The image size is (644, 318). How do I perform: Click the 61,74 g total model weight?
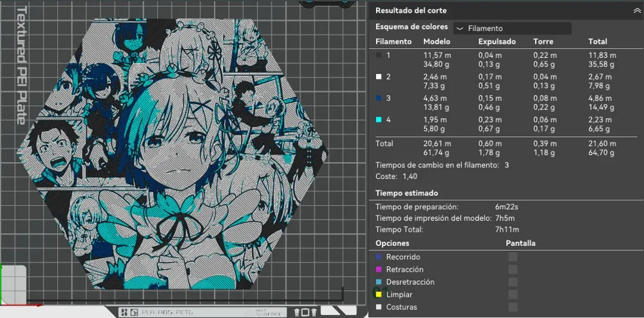tap(436, 153)
